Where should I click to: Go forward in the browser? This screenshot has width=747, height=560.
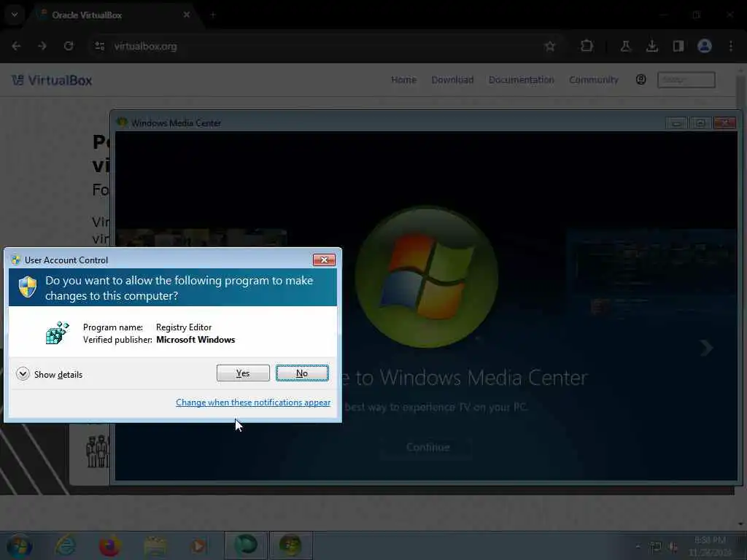click(42, 46)
